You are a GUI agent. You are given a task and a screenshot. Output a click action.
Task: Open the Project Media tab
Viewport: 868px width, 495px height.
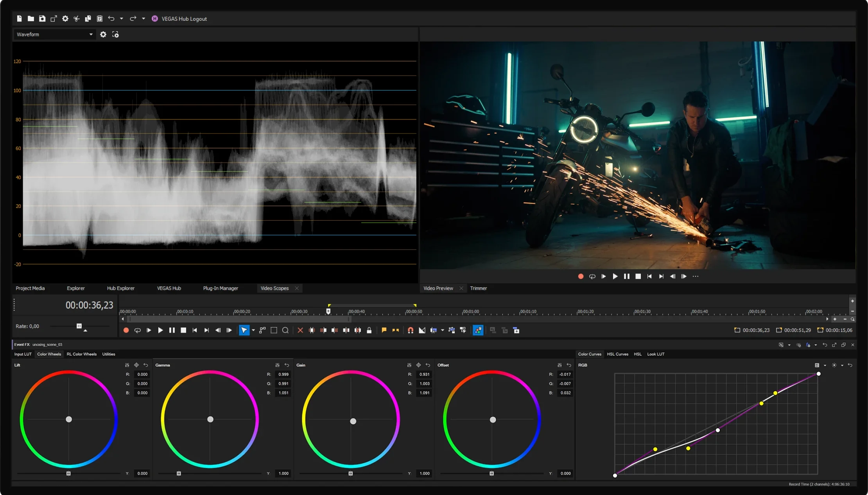tap(30, 288)
